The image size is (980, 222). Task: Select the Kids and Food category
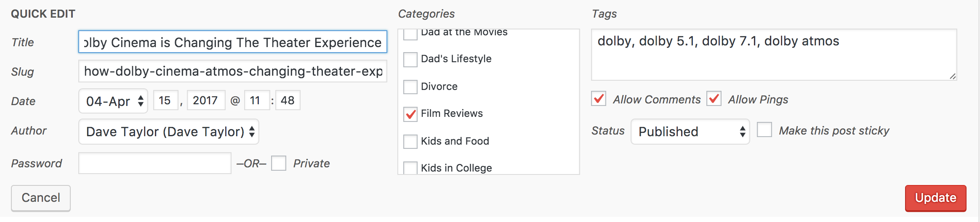[x=410, y=142]
